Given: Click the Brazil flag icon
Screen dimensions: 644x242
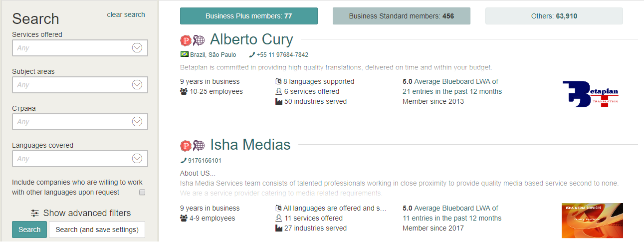Looking at the screenshot, I should [x=184, y=55].
